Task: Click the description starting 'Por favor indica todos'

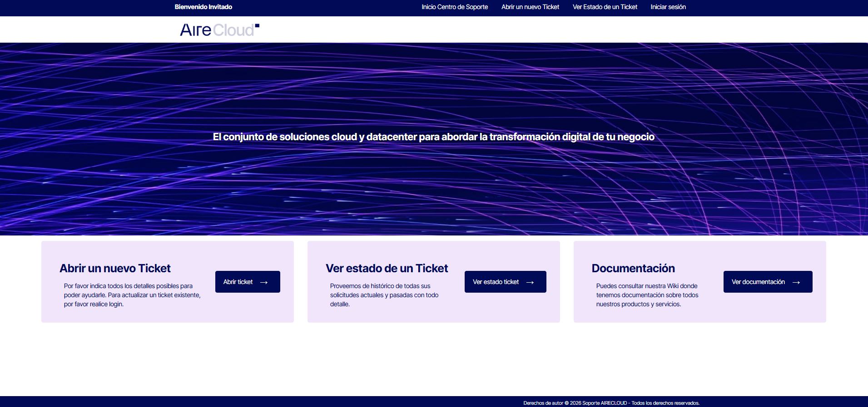Action: point(132,295)
